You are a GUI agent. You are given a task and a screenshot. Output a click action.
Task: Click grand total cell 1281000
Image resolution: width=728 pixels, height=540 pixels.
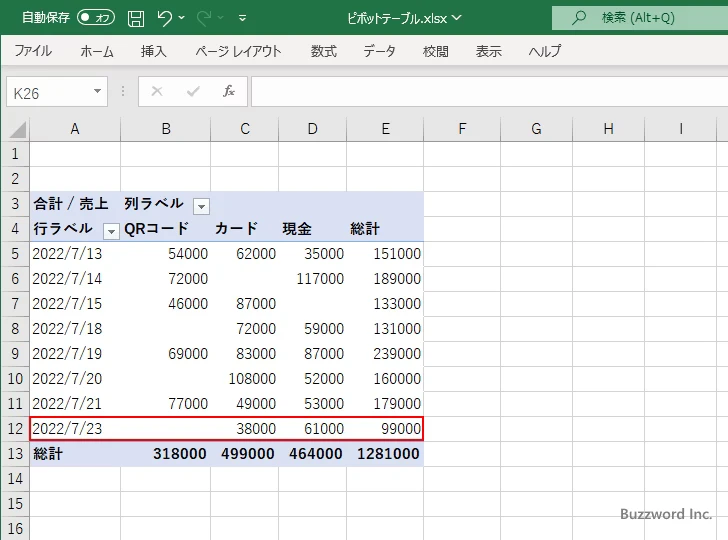pos(385,454)
